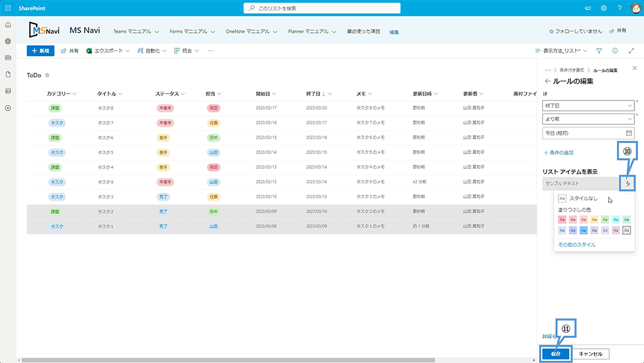This screenshot has height=363, width=644.
Task: Sort by the 終了日 column header
Action: (319, 93)
